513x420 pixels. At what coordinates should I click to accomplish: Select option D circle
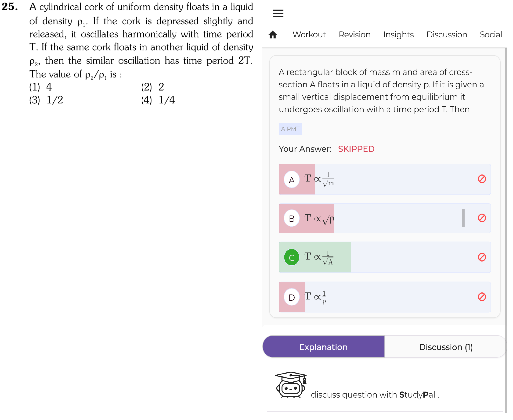(292, 297)
